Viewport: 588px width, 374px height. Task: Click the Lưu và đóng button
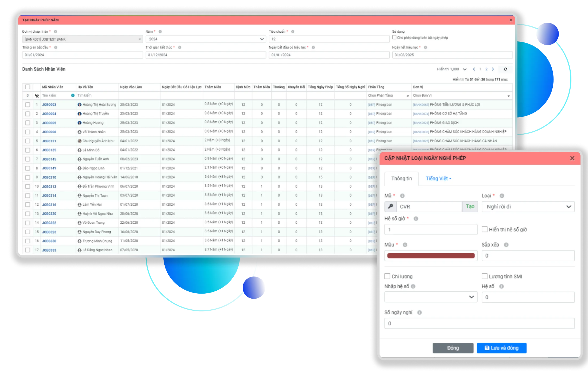(x=501, y=348)
